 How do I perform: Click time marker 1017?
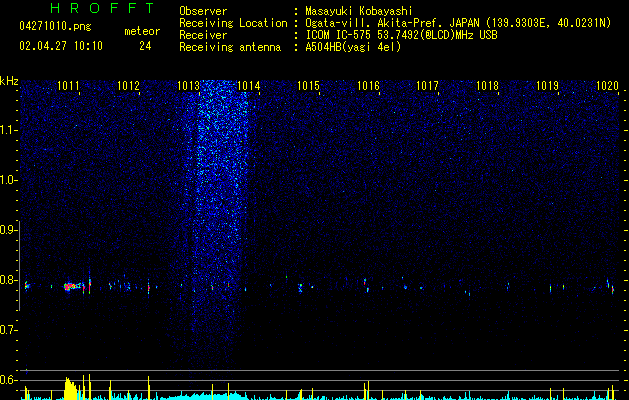pos(428,86)
